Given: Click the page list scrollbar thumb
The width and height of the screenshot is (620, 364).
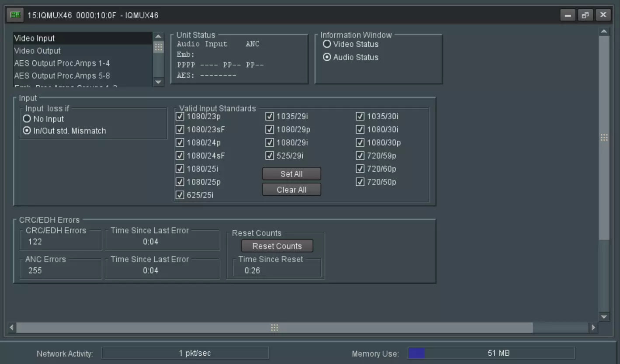Looking at the screenshot, I should (158, 47).
